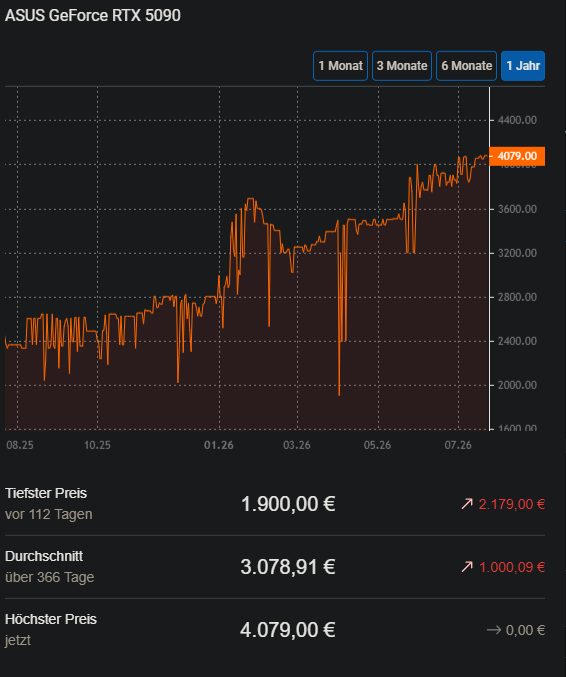Click the 2000.00 axis label

[517, 385]
